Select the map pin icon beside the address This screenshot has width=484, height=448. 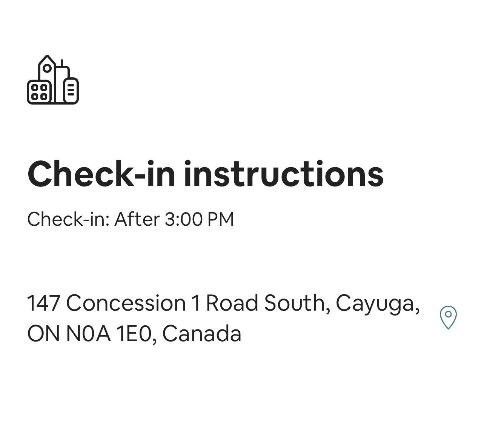(448, 317)
